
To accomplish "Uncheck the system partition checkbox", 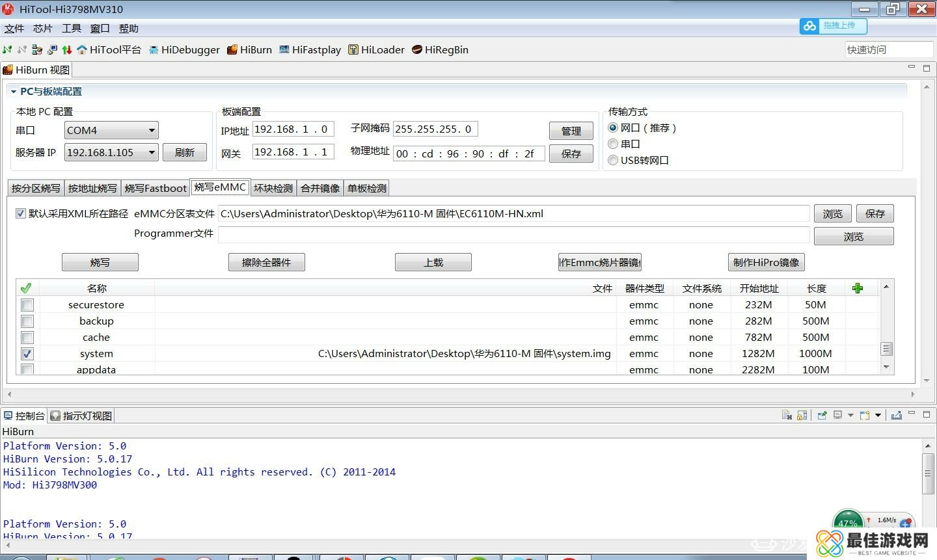I will pyautogui.click(x=27, y=354).
